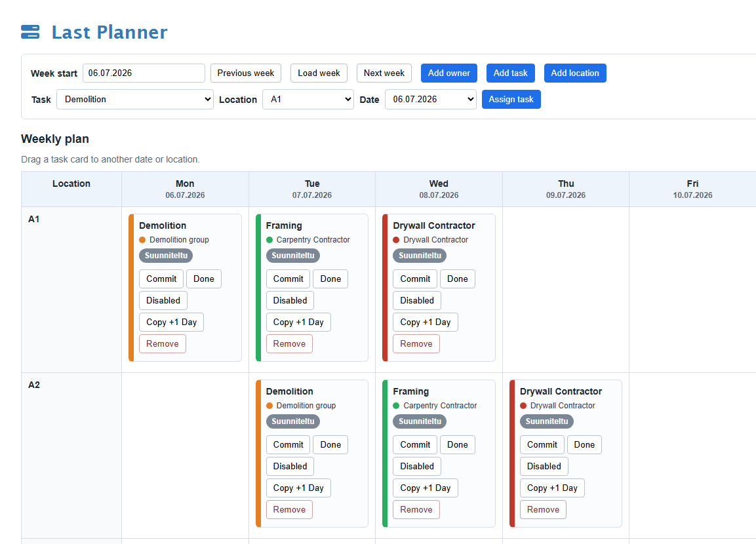
Task: Set A2 Demolition task to Disabled
Action: tap(290, 467)
